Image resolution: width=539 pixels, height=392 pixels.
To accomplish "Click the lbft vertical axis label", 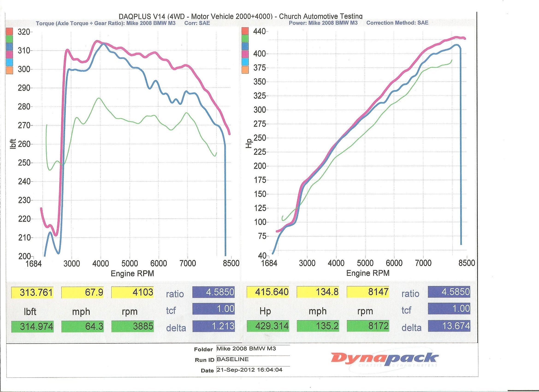I will (x=13, y=144).
